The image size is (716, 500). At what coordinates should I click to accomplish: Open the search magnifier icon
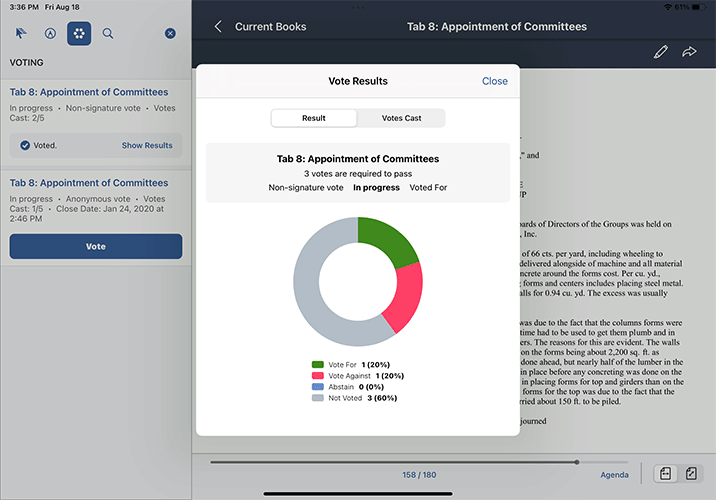click(x=108, y=34)
